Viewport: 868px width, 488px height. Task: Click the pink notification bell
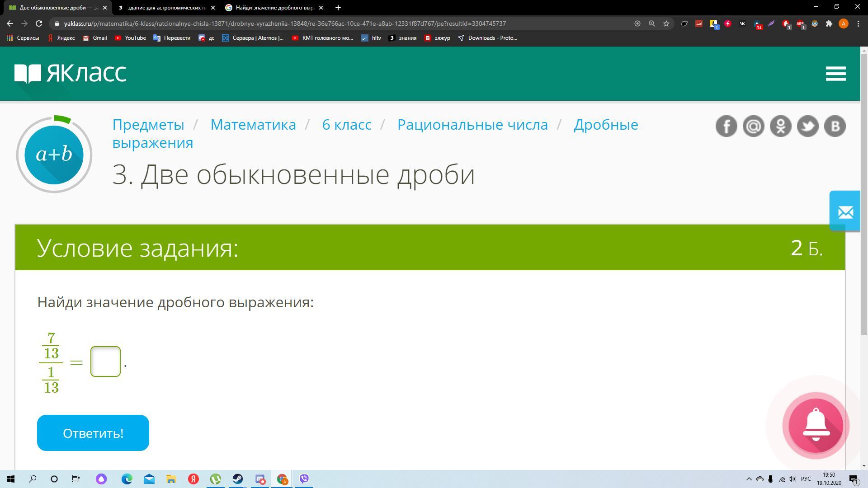pyautogui.click(x=816, y=425)
